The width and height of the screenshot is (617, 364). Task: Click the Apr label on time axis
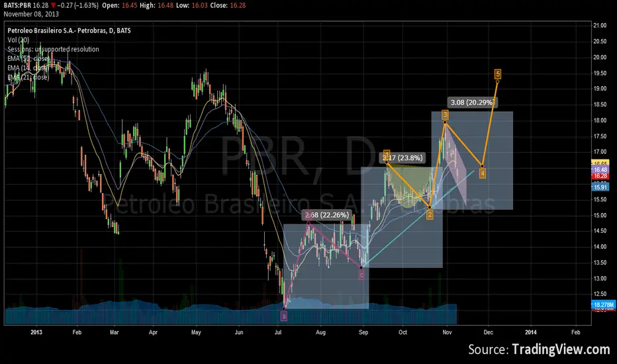[153, 332]
